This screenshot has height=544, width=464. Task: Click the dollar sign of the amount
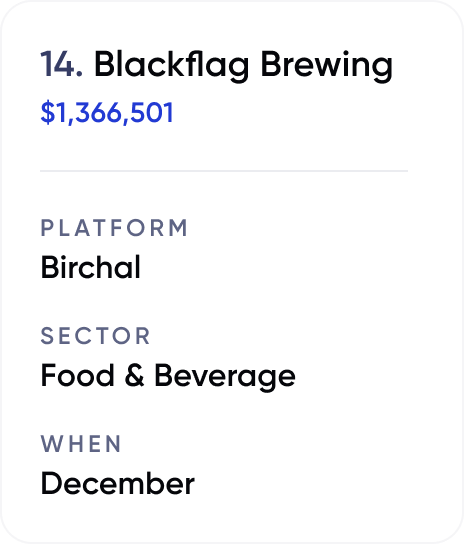[x=48, y=112]
